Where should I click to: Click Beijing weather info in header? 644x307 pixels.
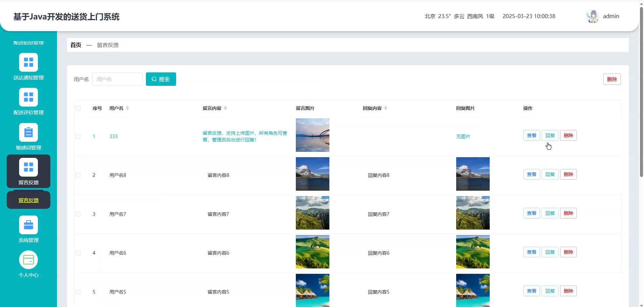pos(460,16)
